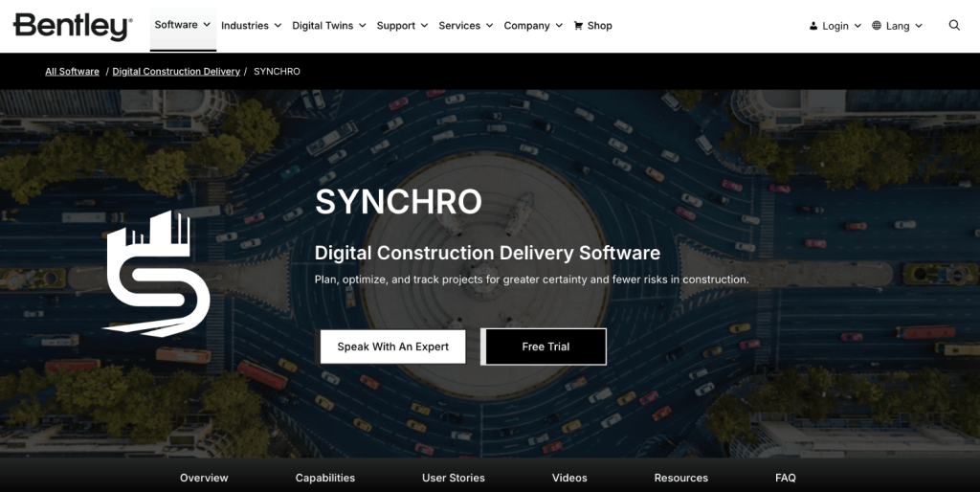The image size is (980, 492).
Task: Click the Free Trial button
Action: [544, 347]
